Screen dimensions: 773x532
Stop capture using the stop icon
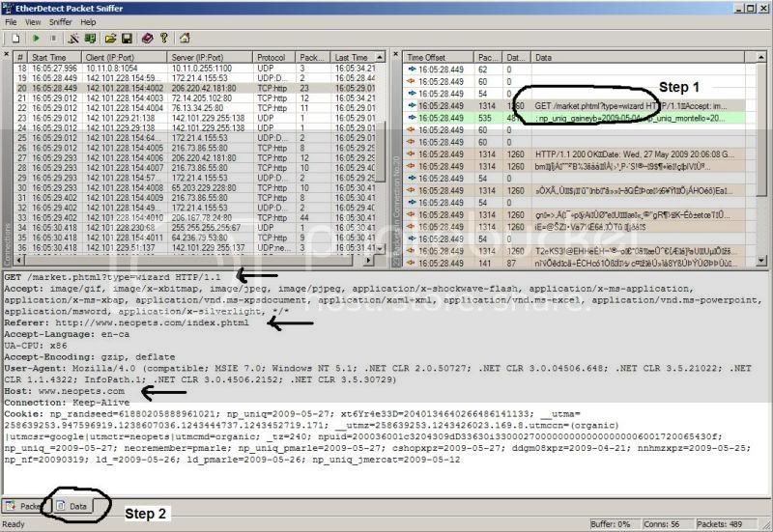coord(51,39)
